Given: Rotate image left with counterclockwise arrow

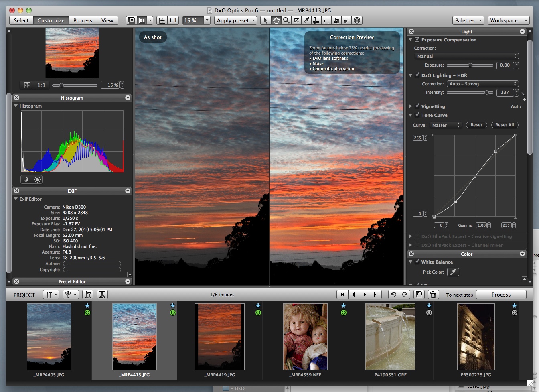Looking at the screenshot, I should [393, 295].
